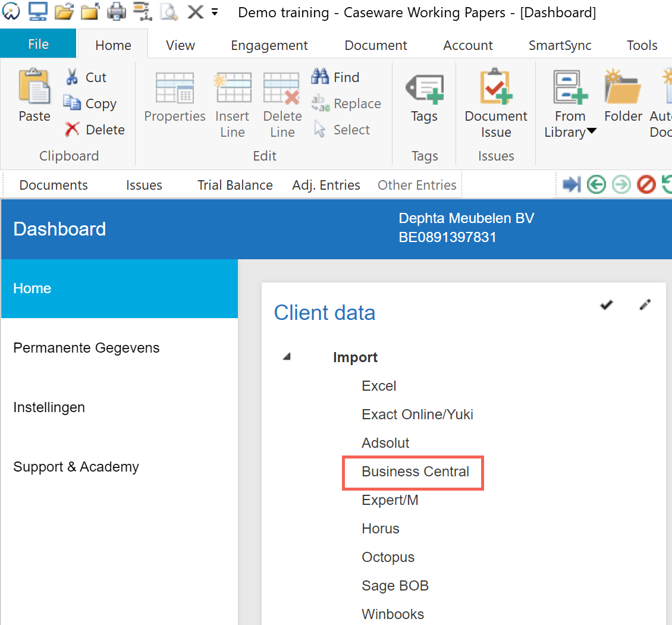Click the printer icon in quick access toolbar

116,11
